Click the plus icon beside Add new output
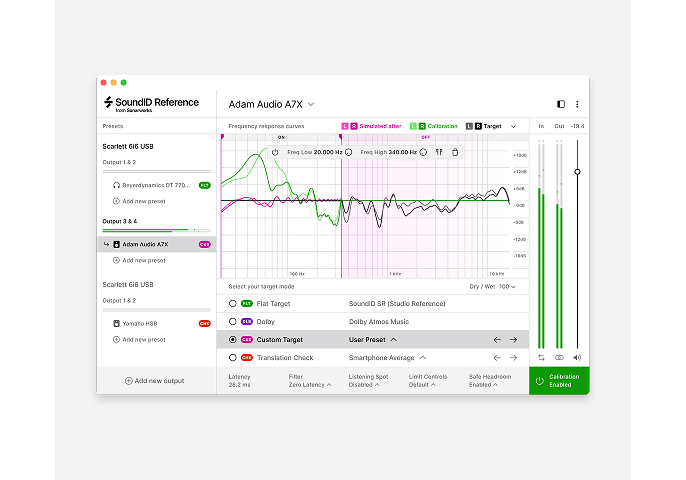Image resolution: width=686 pixels, height=480 pixels. 129,381
